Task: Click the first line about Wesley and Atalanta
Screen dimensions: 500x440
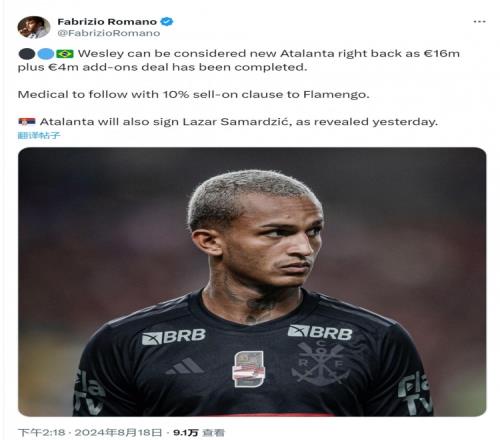Action: [269, 54]
